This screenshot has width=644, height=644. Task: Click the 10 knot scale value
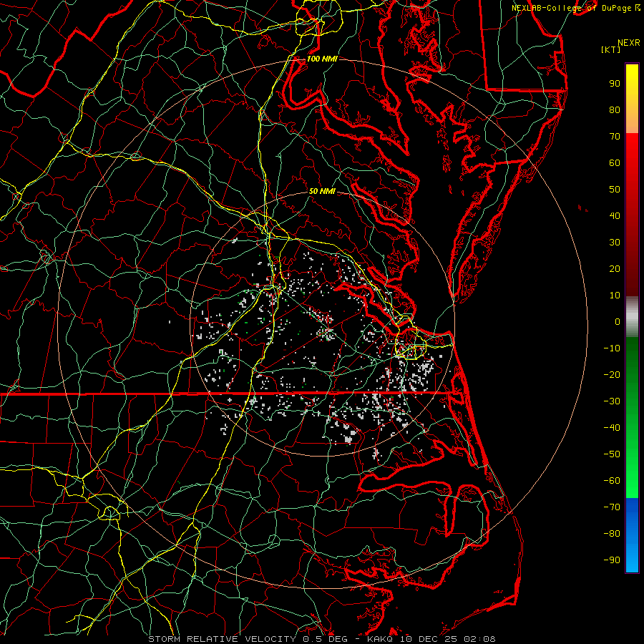(615, 296)
